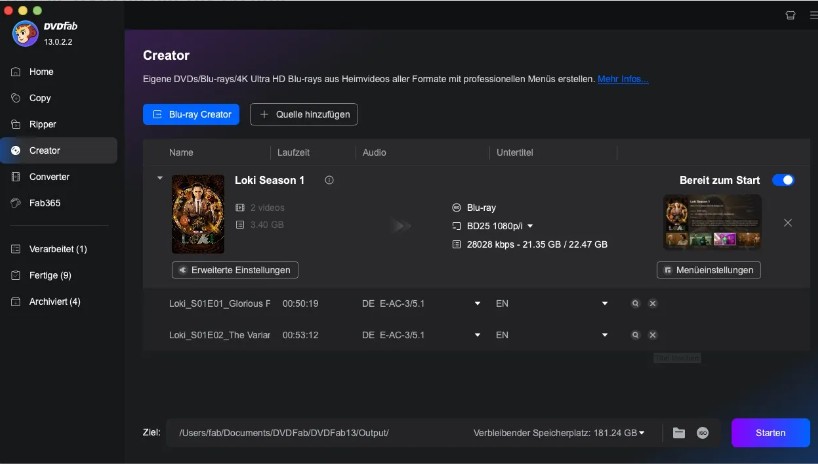This screenshot has height=464, width=818.
Task: Remove the Loki_S01E02 episode row
Action: tap(653, 335)
